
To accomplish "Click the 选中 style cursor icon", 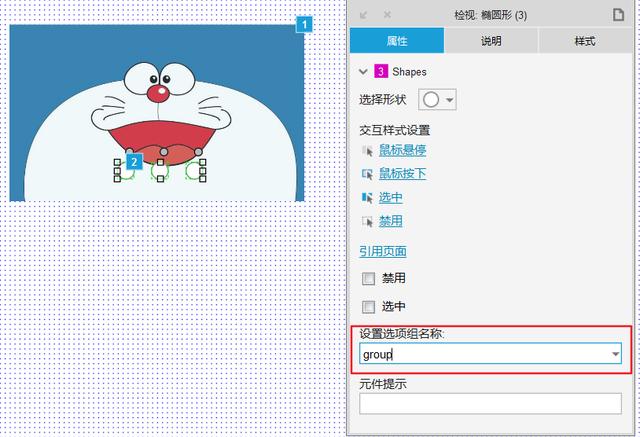I will click(367, 198).
